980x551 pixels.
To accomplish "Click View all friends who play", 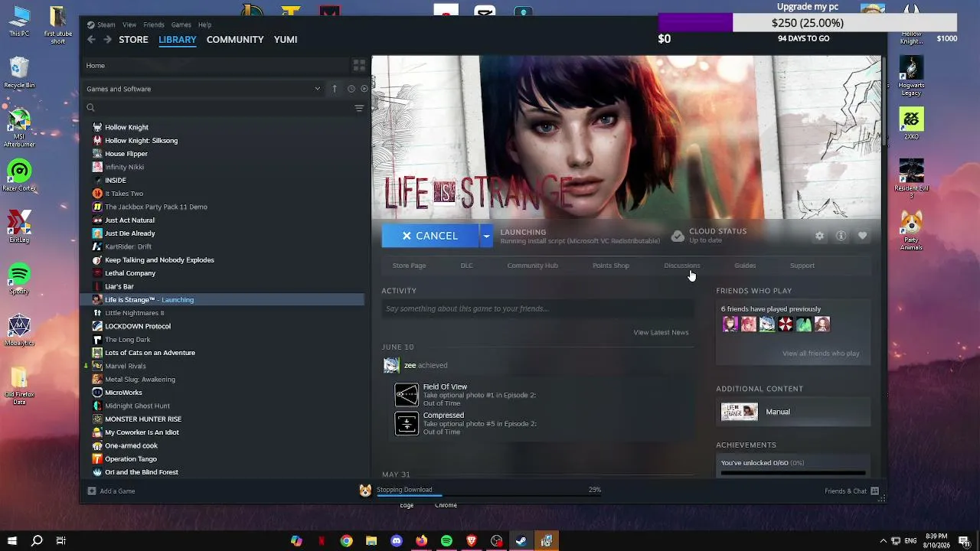I will point(821,354).
